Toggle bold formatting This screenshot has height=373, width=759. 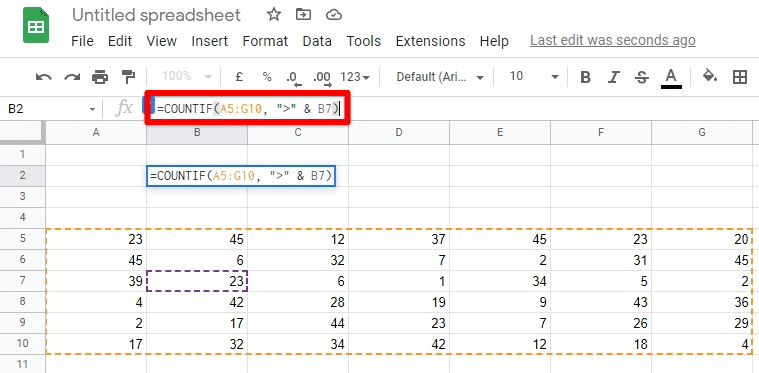click(x=586, y=77)
